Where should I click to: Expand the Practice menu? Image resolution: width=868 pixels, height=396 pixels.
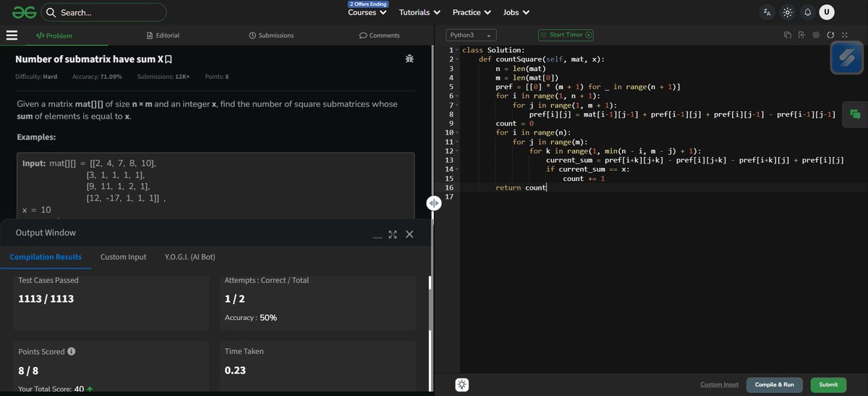pyautogui.click(x=472, y=12)
